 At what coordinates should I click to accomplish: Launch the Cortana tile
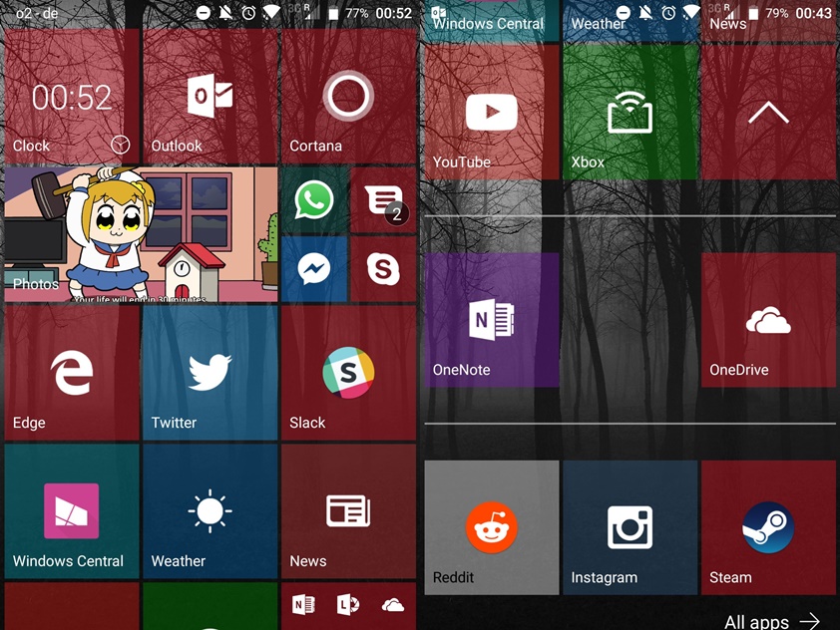click(349, 97)
